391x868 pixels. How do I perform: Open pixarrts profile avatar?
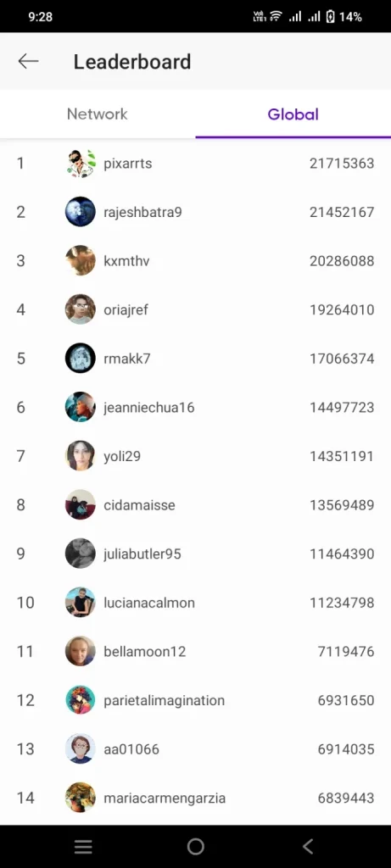coord(81,164)
